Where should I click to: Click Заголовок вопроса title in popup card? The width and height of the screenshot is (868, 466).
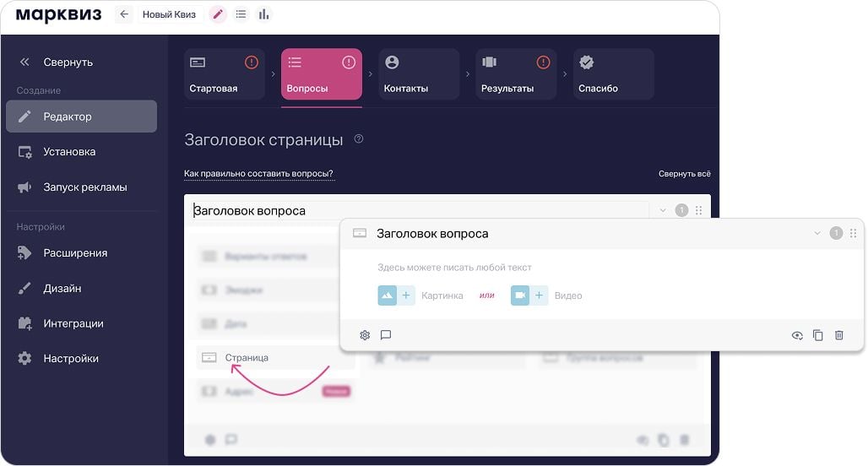pyautogui.click(x=432, y=234)
